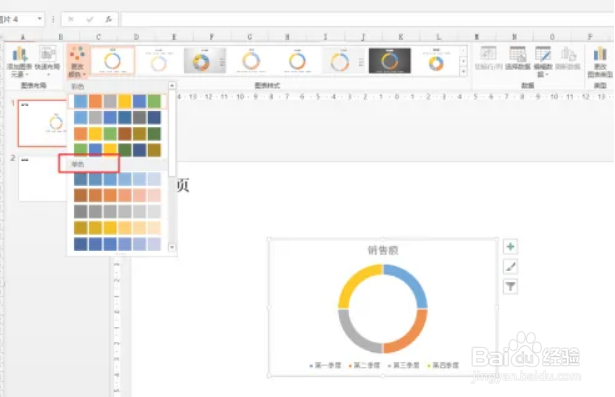Open the Quick Layout gallery
This screenshot has width=615, height=397.
click(47, 62)
